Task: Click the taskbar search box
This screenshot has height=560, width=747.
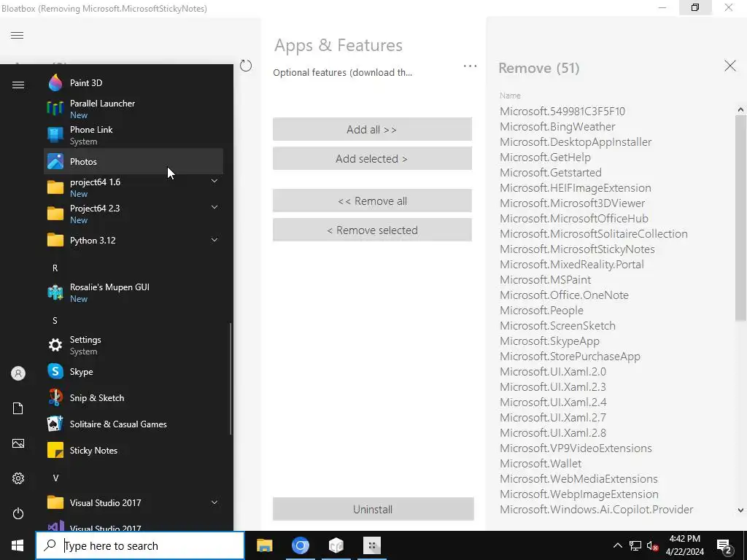Action: pyautogui.click(x=140, y=545)
